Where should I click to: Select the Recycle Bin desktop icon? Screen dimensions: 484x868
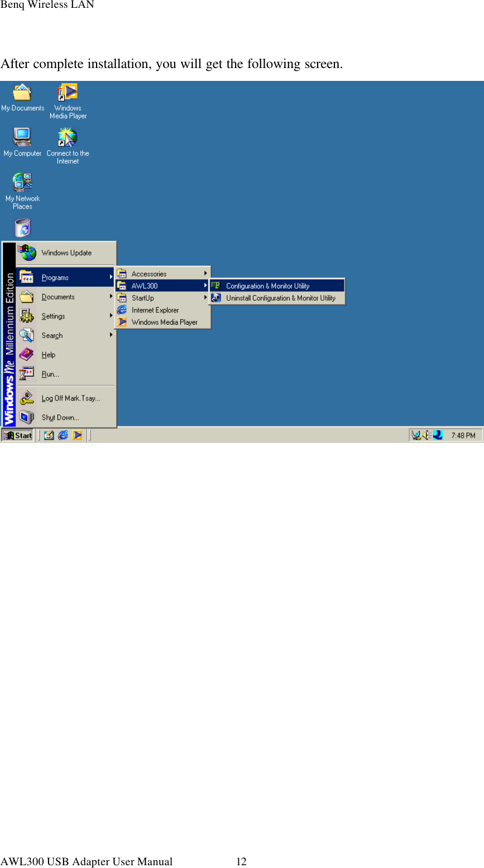pyautogui.click(x=22, y=228)
